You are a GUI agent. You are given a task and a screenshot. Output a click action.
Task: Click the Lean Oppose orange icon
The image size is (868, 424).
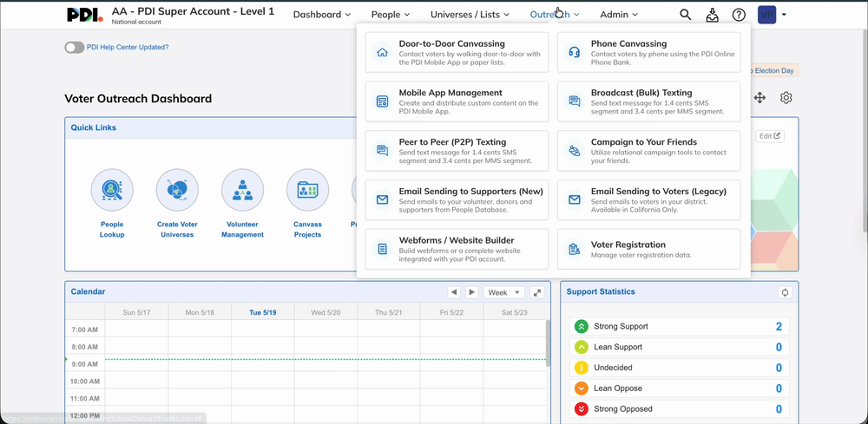[582, 388]
